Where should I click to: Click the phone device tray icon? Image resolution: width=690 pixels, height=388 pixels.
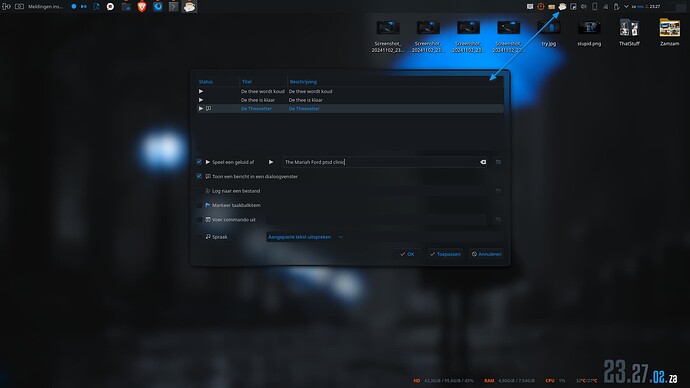[x=595, y=7]
